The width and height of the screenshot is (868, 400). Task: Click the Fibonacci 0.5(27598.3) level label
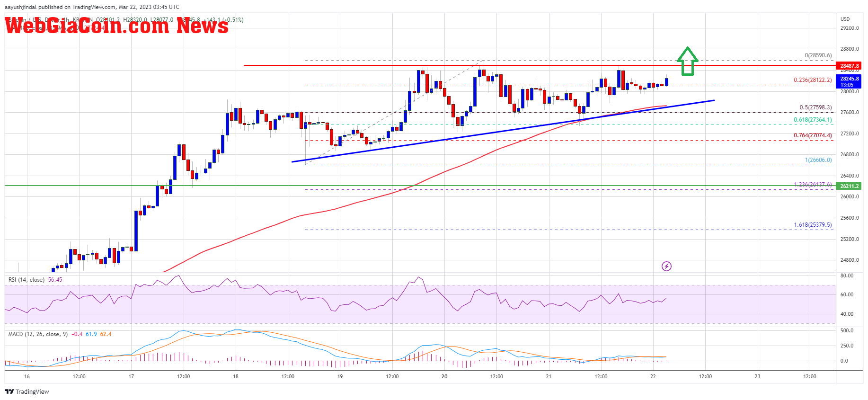[815, 107]
